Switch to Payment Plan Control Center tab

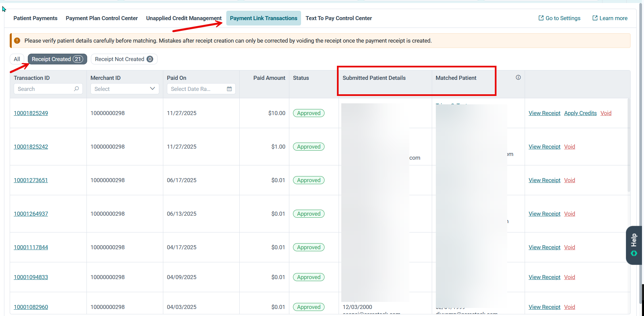(x=102, y=18)
